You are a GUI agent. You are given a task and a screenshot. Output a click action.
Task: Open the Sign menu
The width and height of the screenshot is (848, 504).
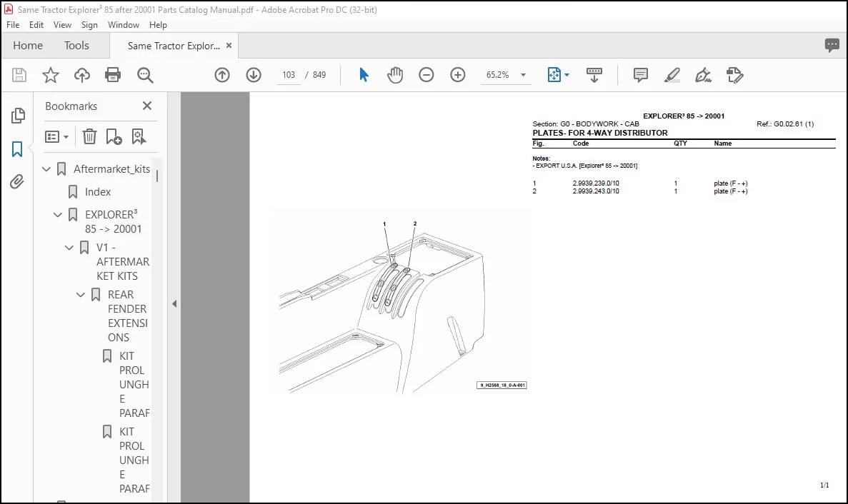pos(89,25)
